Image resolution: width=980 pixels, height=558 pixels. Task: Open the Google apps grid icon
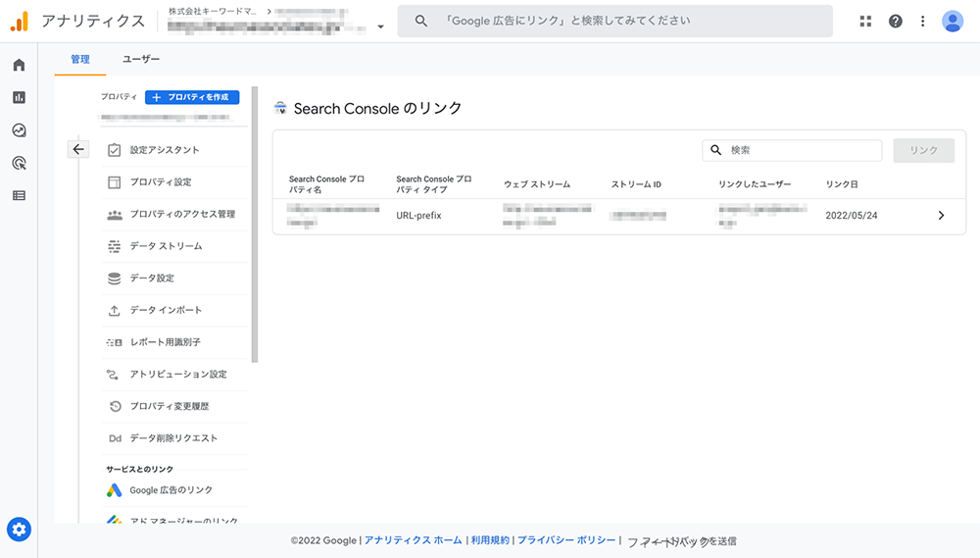click(x=865, y=22)
